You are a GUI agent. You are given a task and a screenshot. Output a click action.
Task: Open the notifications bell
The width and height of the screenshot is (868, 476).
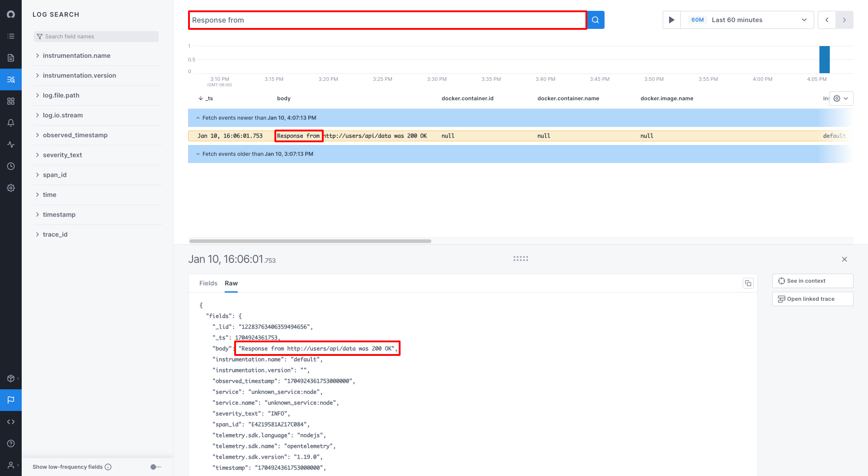(11, 122)
